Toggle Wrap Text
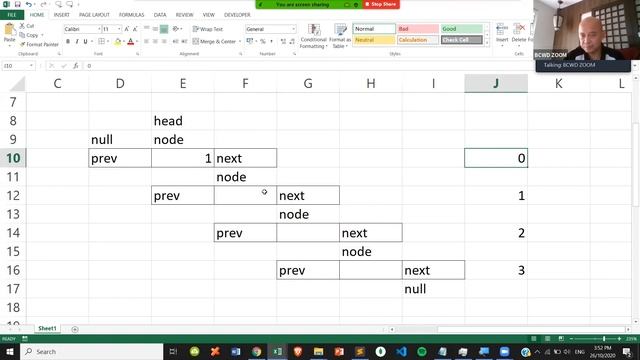 click(x=208, y=29)
